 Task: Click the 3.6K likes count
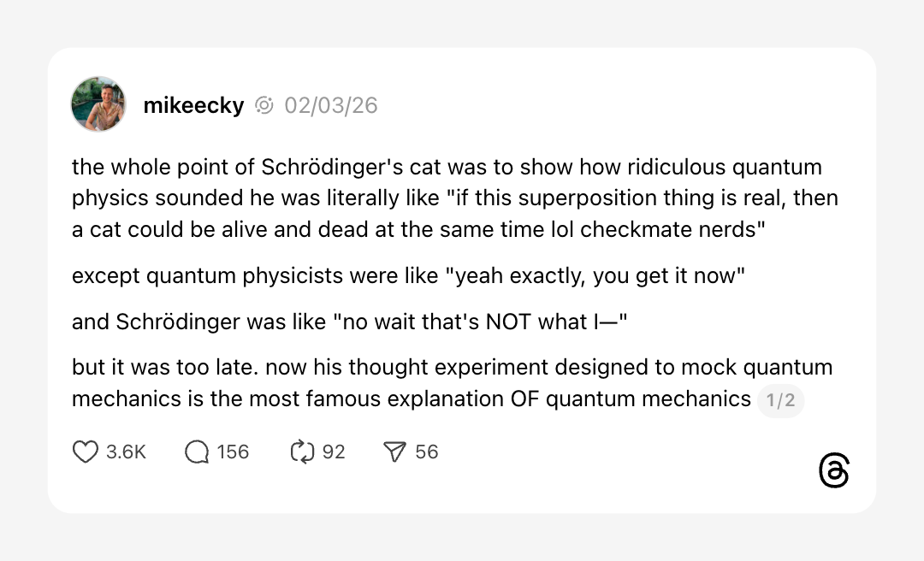click(x=127, y=452)
